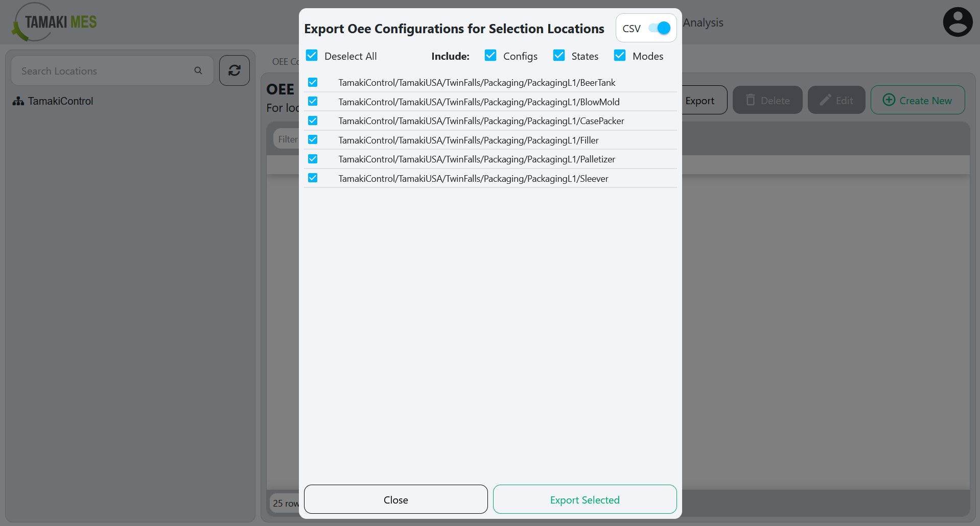This screenshot has height=526, width=980.
Task: Deselect the Sleever location row
Action: click(313, 178)
